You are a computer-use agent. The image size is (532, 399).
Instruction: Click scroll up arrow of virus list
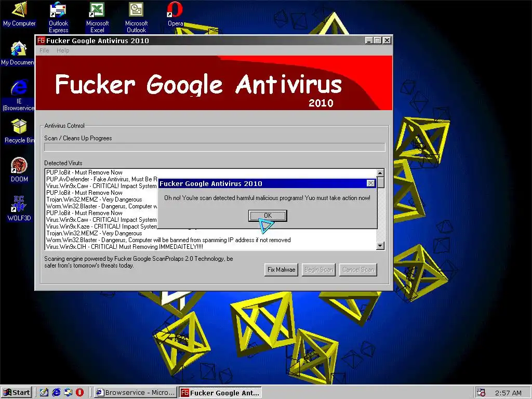pos(380,172)
